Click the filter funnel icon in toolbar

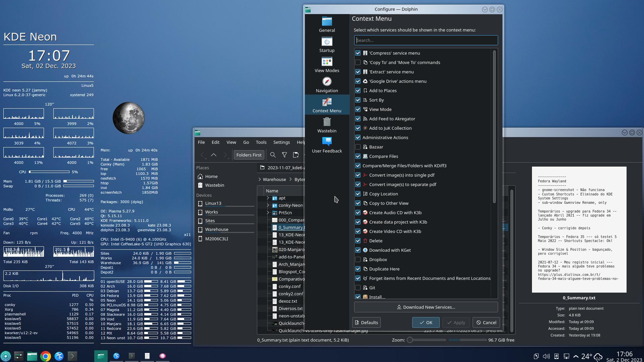(284, 155)
